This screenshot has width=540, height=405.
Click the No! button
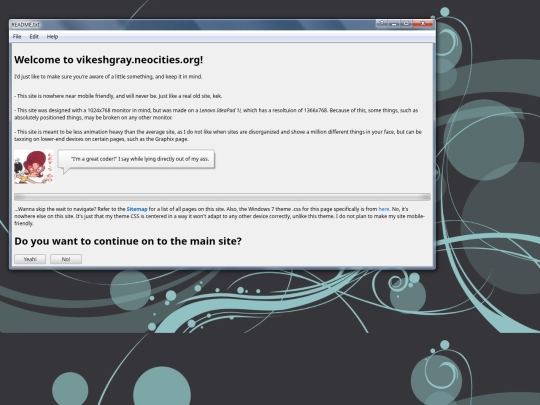(x=66, y=259)
